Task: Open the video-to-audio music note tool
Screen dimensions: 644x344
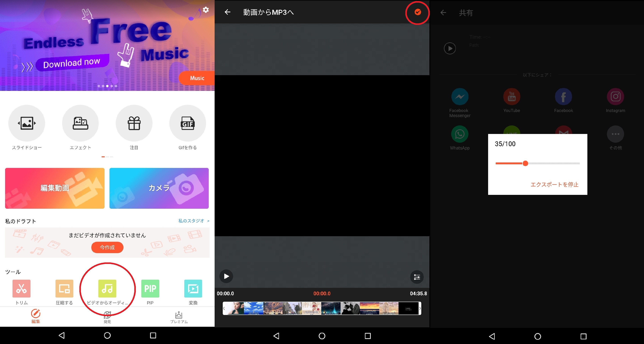Action: (x=107, y=288)
